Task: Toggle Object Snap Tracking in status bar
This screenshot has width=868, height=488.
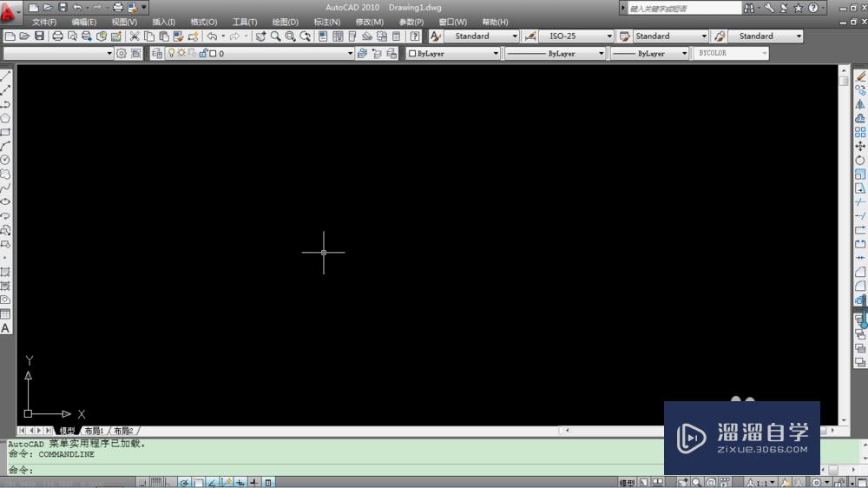Action: tap(212, 483)
